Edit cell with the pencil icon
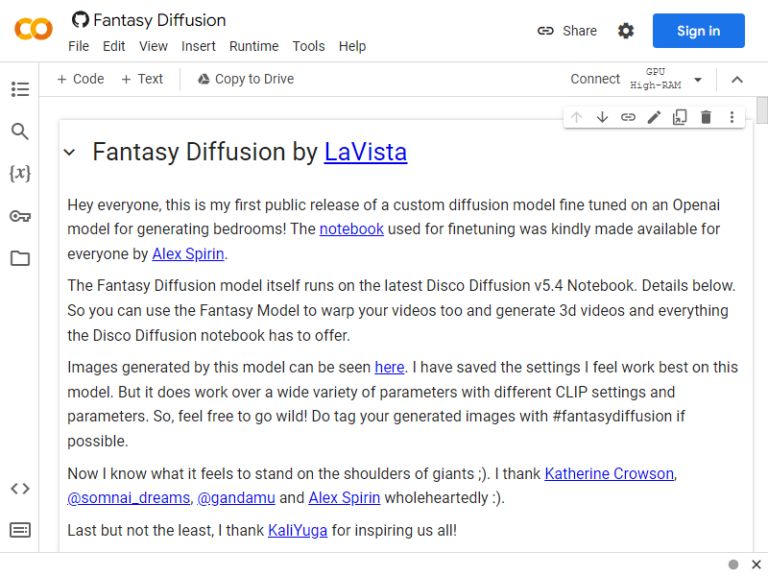The width and height of the screenshot is (768, 576). coord(654,117)
